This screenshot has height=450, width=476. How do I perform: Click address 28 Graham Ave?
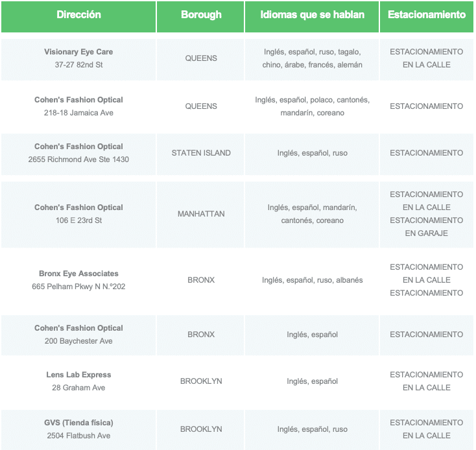coord(78,388)
